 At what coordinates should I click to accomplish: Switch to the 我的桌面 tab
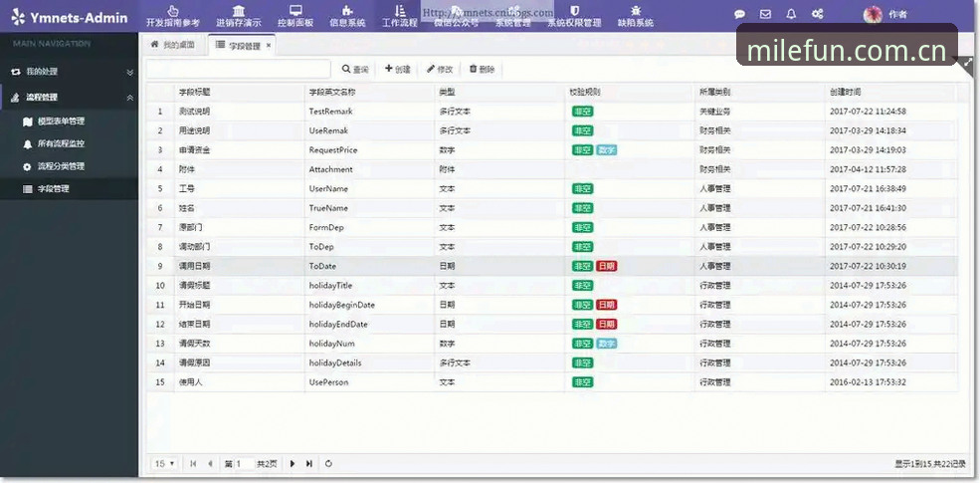click(173, 45)
